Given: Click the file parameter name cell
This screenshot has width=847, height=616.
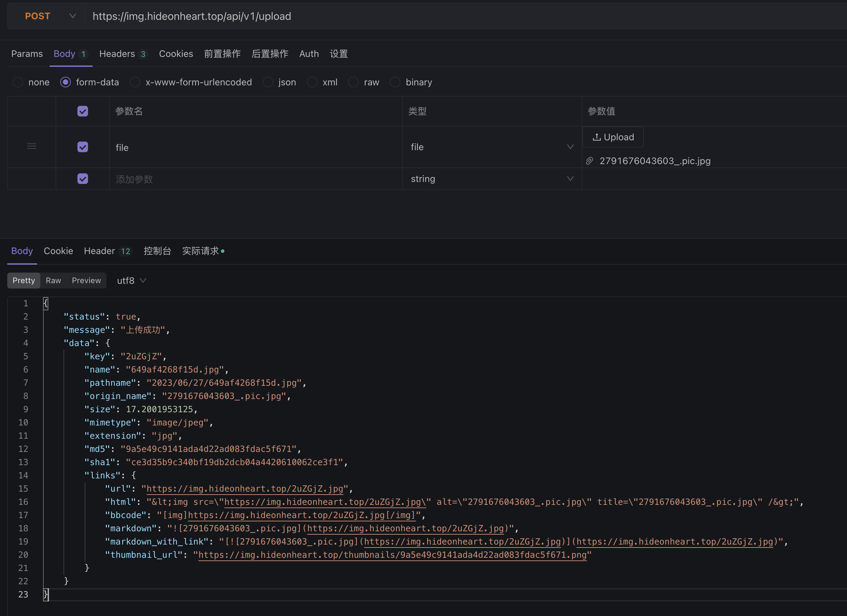Looking at the screenshot, I should tap(256, 147).
